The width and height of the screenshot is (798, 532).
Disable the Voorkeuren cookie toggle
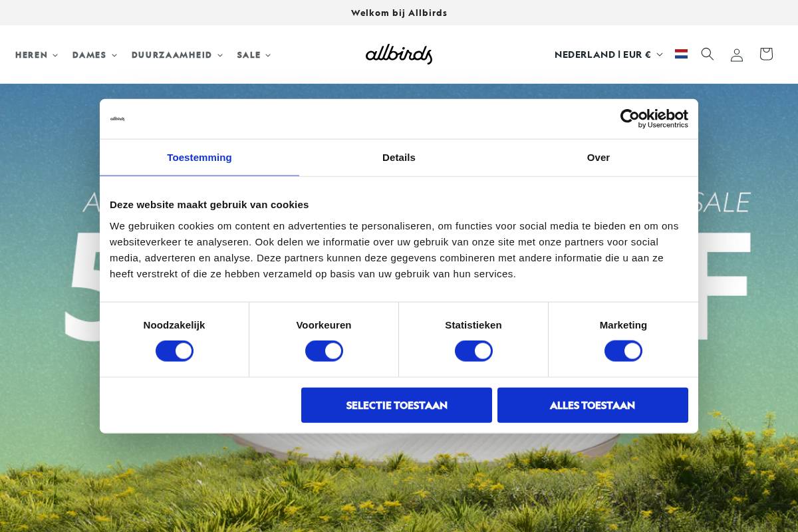pyautogui.click(x=324, y=350)
